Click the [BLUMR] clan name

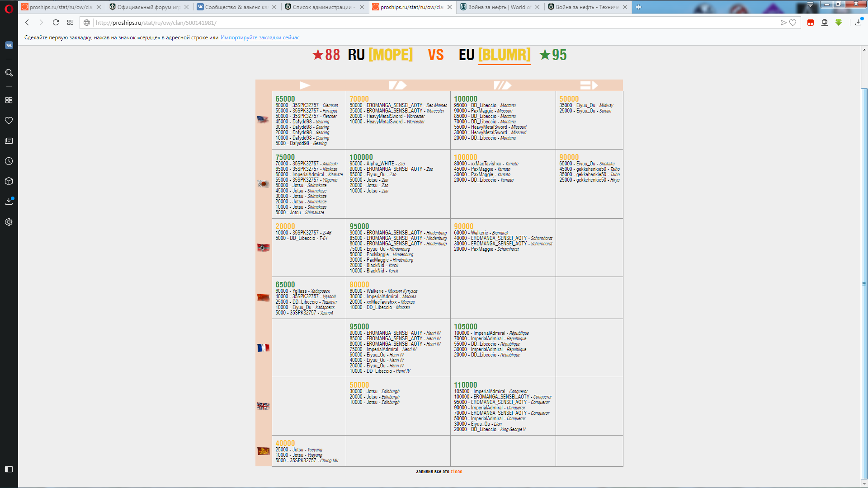point(504,55)
